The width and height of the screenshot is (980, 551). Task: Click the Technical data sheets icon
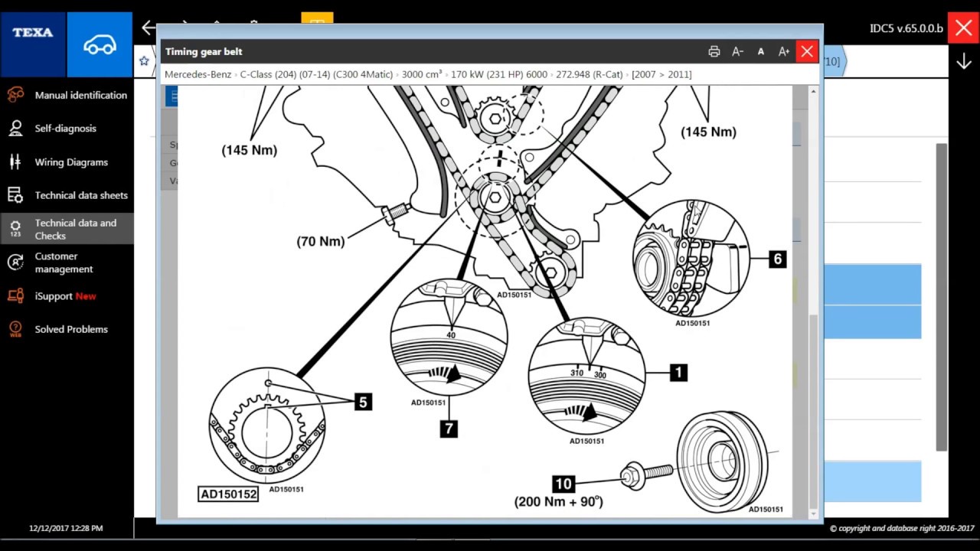pos(15,195)
